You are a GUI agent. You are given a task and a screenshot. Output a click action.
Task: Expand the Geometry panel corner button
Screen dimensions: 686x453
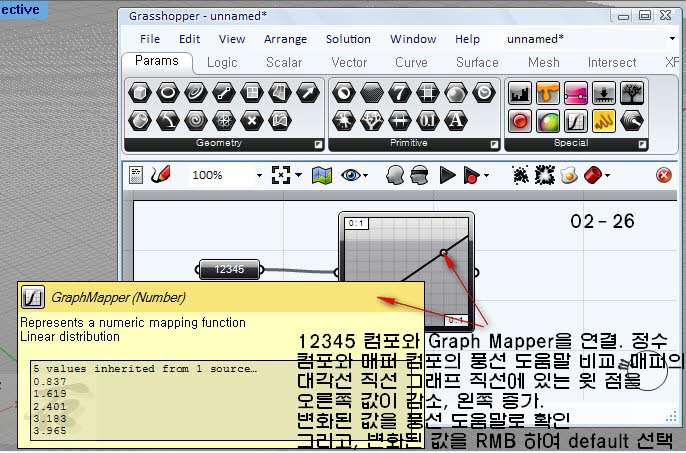(318, 144)
